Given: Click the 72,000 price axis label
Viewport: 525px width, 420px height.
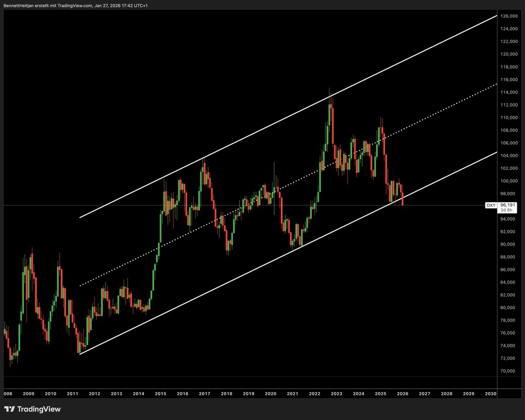Looking at the screenshot, I should click(x=507, y=358).
